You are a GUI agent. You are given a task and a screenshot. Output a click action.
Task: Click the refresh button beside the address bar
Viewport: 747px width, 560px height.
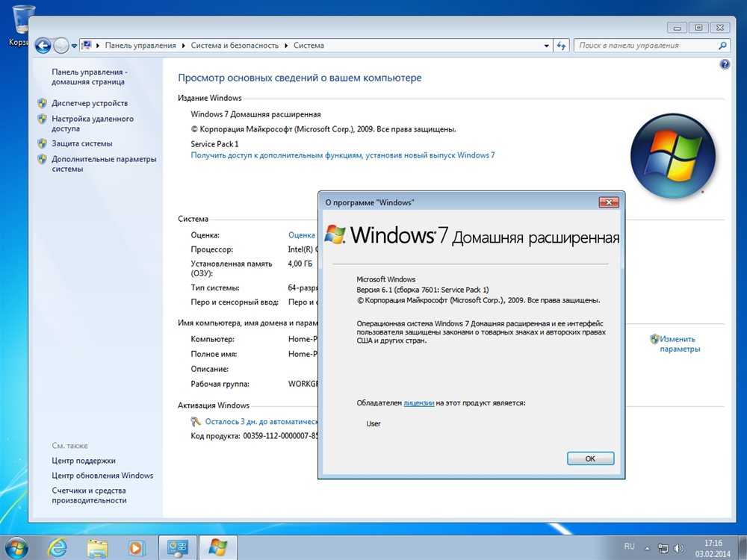(562, 46)
